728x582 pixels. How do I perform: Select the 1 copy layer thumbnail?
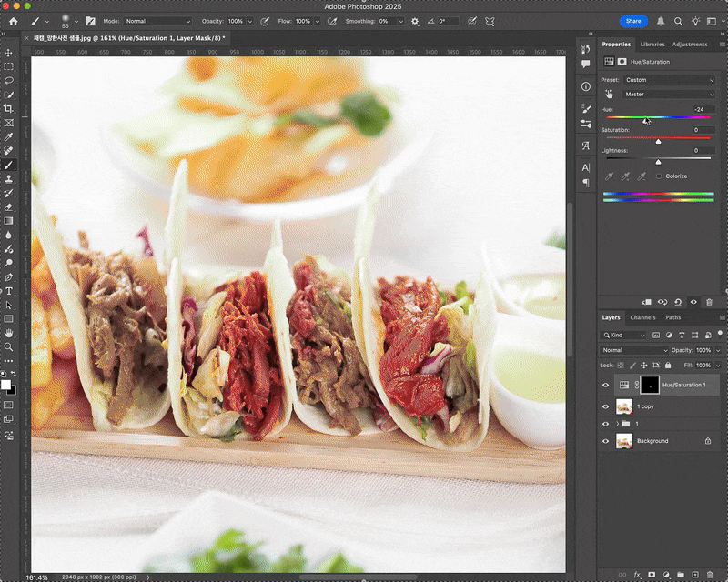(x=624, y=406)
